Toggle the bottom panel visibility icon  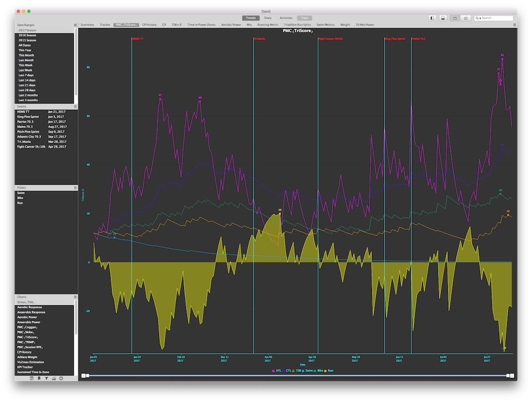click(443, 18)
